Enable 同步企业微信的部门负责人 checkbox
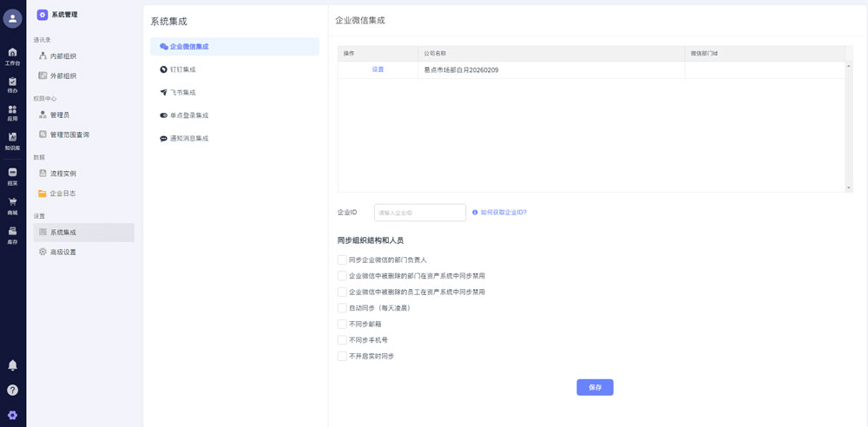 click(x=342, y=259)
